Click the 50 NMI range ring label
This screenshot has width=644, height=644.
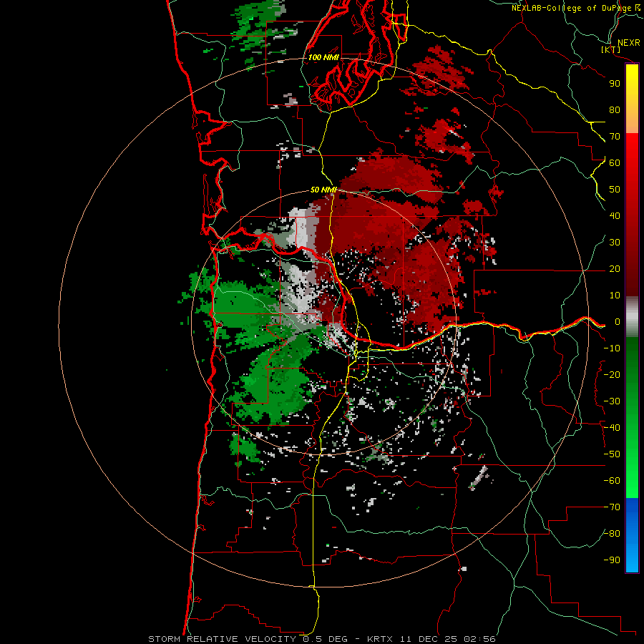tap(323, 190)
